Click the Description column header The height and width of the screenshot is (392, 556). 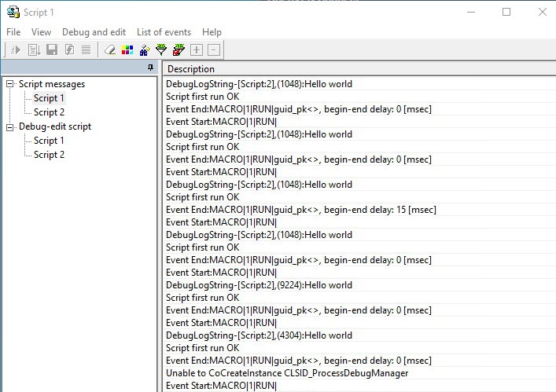point(191,69)
